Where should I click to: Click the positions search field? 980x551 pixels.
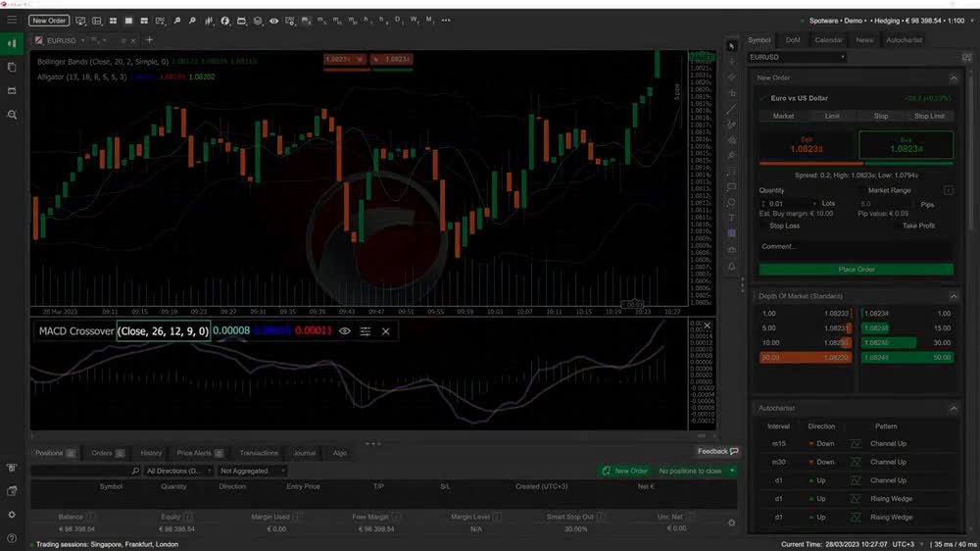pyautogui.click(x=85, y=471)
